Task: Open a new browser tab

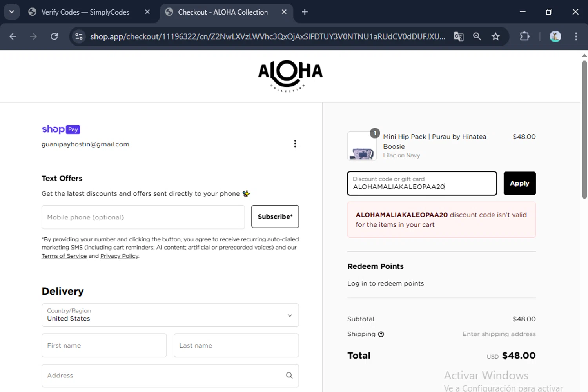Action: point(305,12)
